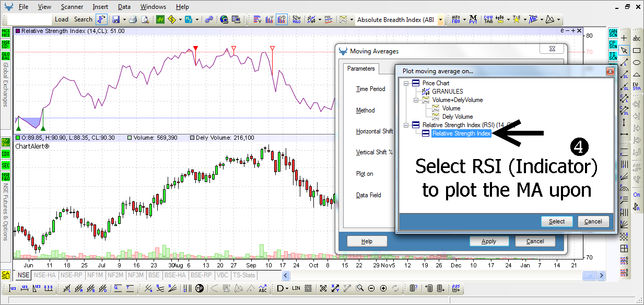Select the SEC sidebar icon

click(6, 165)
